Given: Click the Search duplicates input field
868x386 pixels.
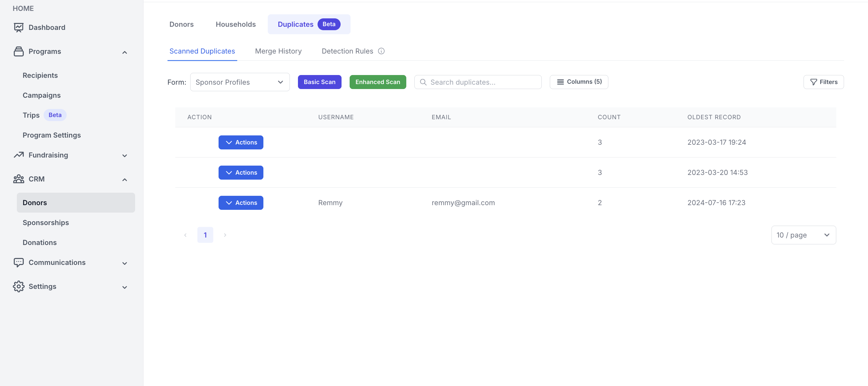Looking at the screenshot, I should [x=482, y=82].
